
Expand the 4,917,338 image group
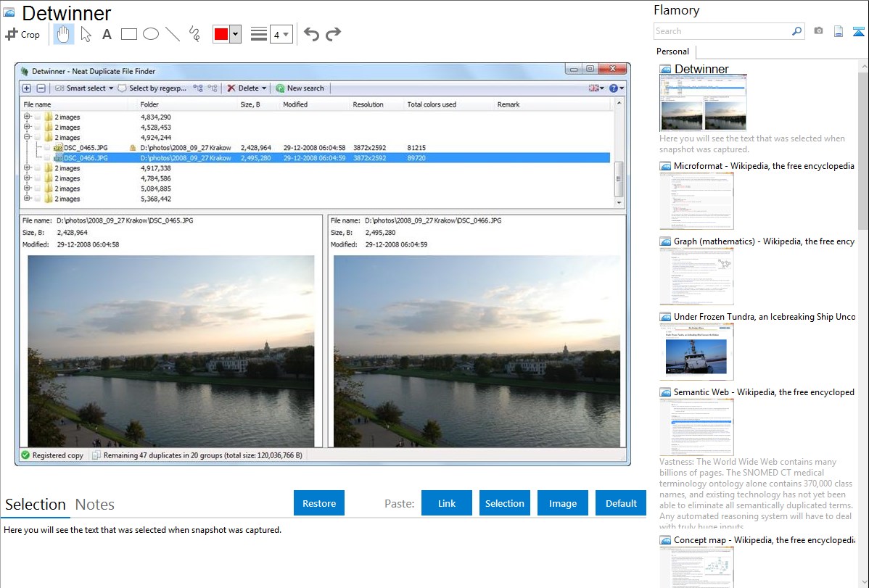(27, 168)
